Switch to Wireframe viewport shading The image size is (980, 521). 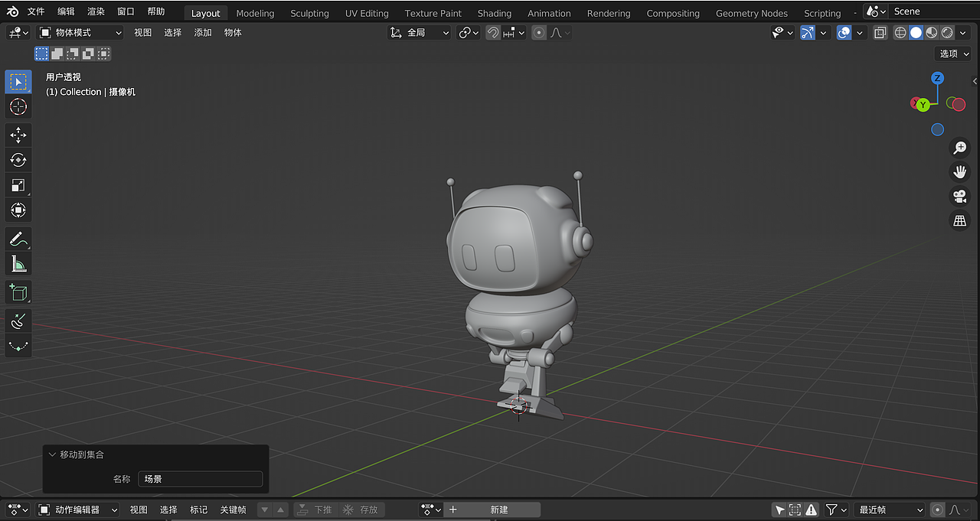[x=900, y=32]
